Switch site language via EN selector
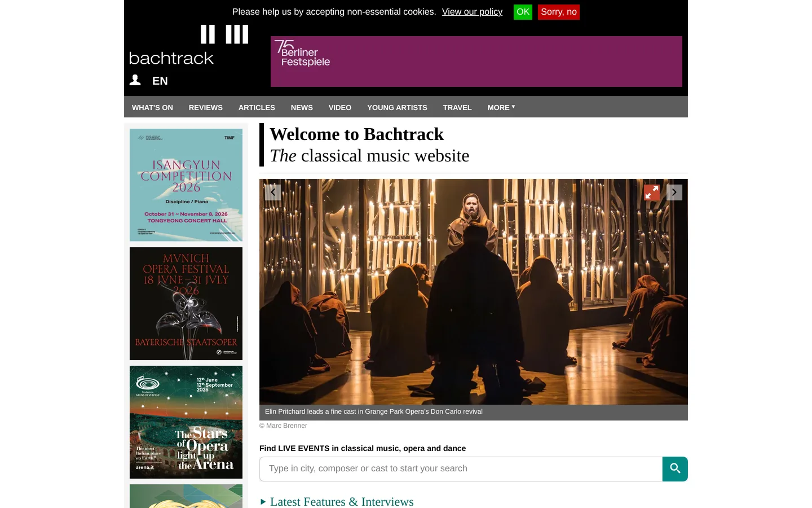 click(x=160, y=81)
